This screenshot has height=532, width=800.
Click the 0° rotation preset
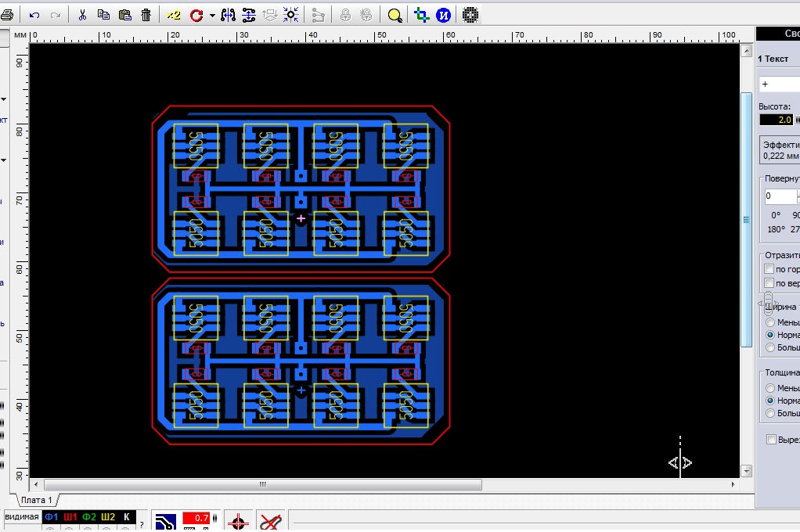tap(776, 215)
